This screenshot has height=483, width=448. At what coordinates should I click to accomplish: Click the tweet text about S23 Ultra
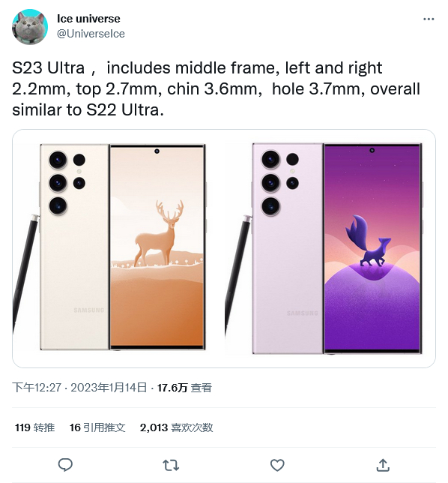(x=216, y=88)
